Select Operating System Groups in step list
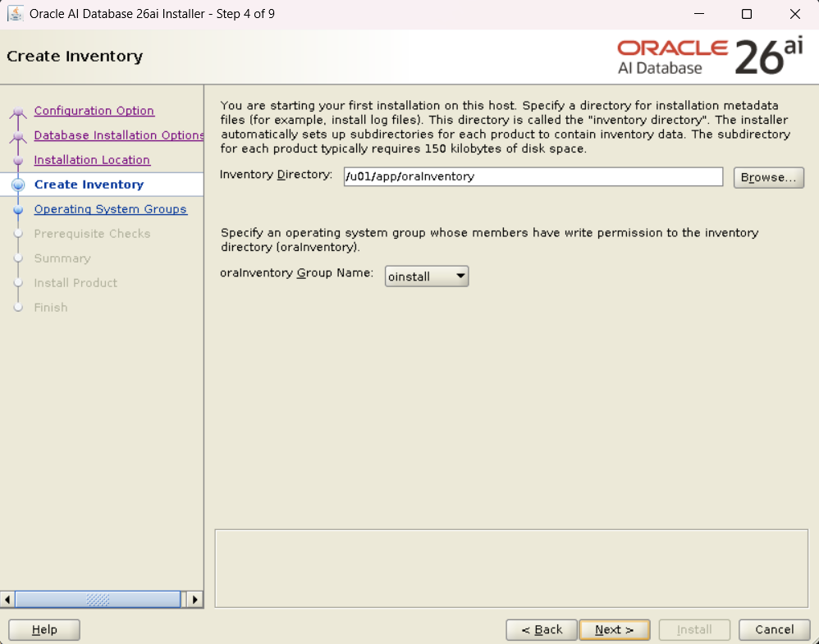Screen dimensions: 819x644 pos(110,209)
